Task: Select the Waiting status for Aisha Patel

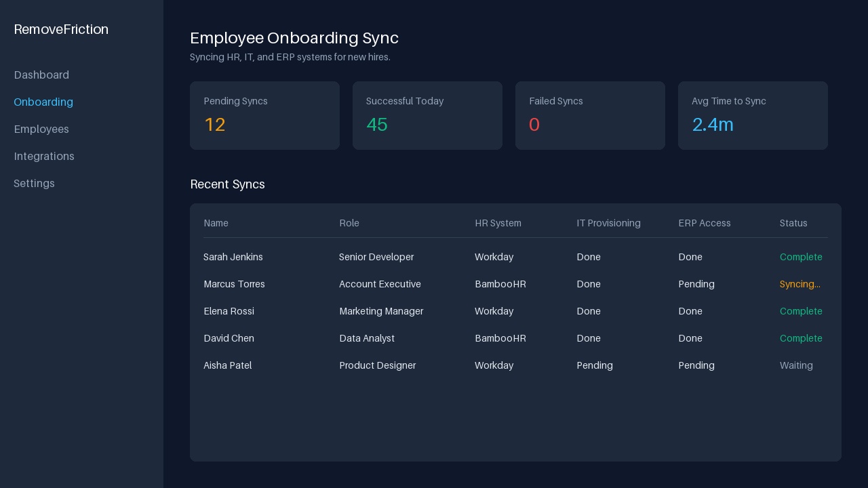Action: [796, 365]
